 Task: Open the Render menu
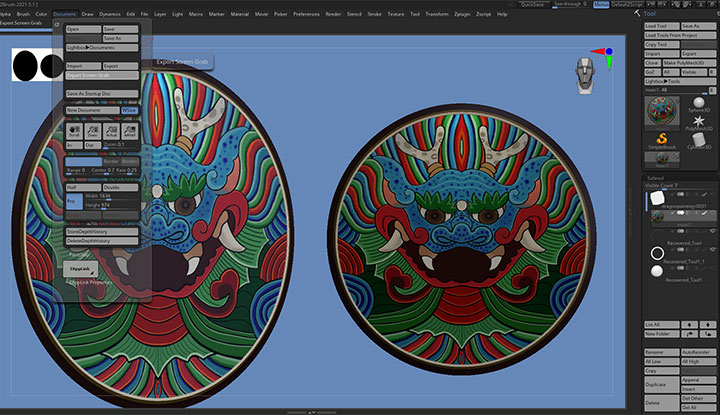click(333, 14)
